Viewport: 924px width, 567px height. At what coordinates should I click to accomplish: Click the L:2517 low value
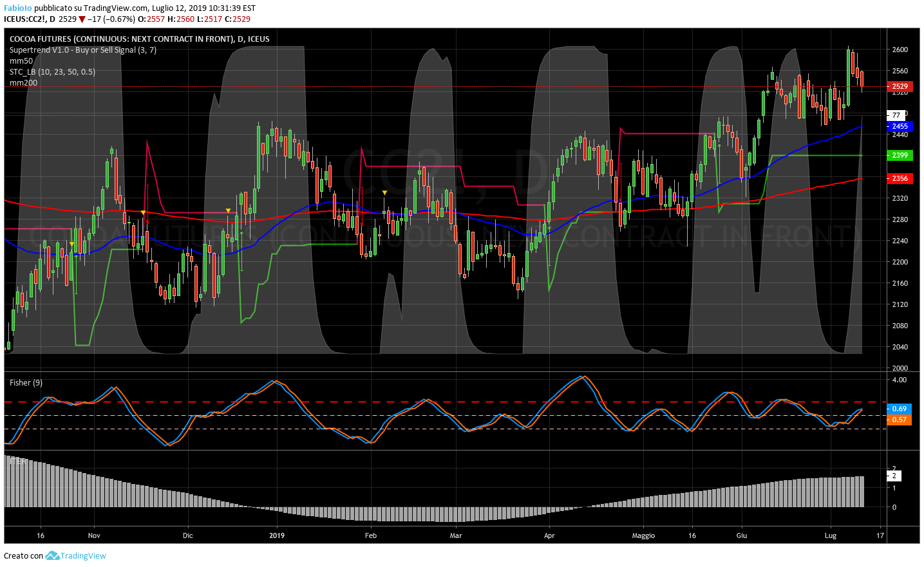pyautogui.click(x=209, y=19)
